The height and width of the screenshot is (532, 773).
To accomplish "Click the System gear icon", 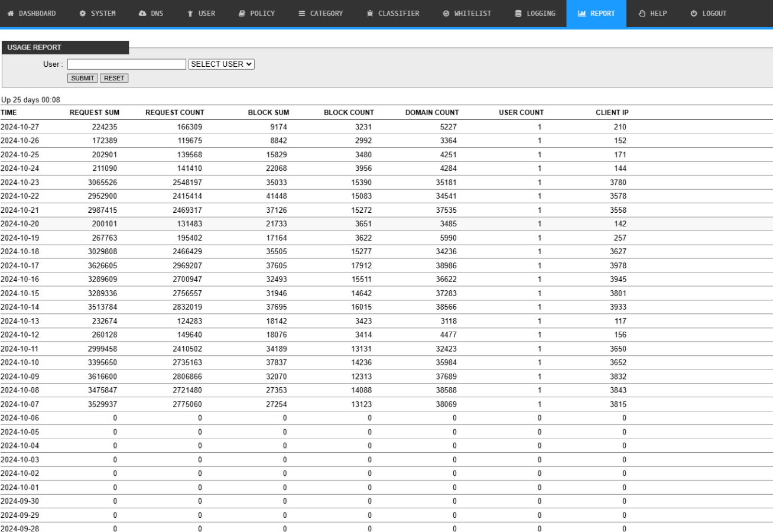I will tap(83, 14).
